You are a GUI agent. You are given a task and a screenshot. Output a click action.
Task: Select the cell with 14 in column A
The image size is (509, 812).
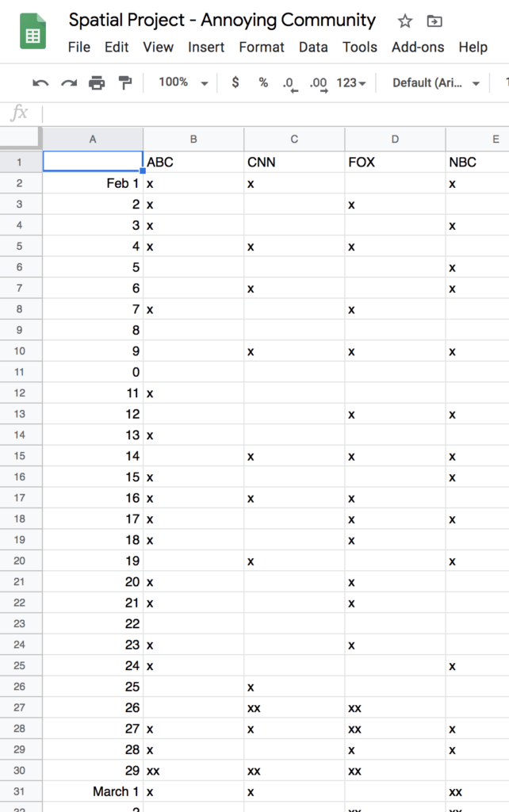(x=93, y=456)
